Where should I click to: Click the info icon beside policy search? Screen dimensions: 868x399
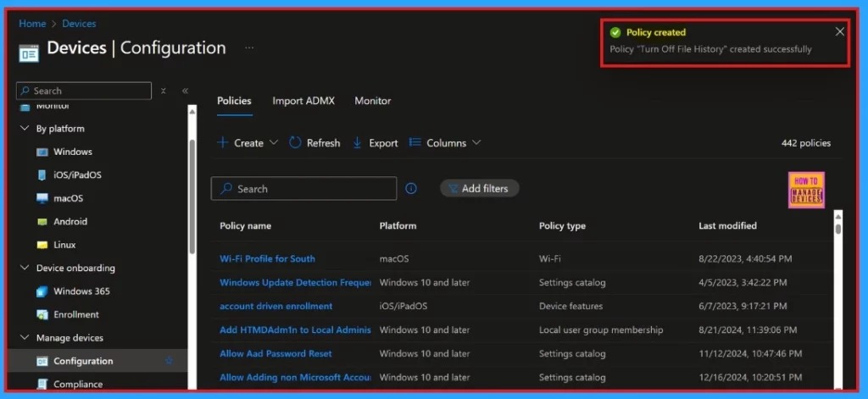tap(411, 189)
